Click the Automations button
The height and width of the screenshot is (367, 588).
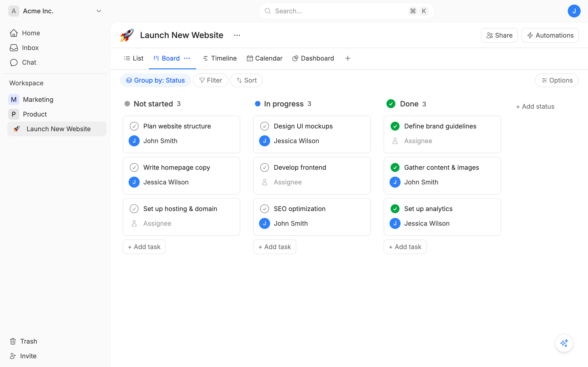pyautogui.click(x=550, y=35)
